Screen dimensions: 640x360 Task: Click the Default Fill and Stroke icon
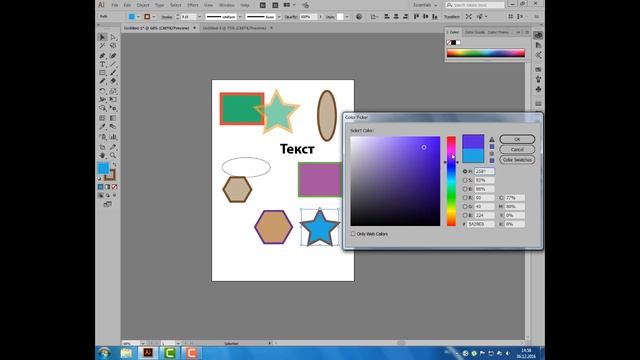click(100, 178)
